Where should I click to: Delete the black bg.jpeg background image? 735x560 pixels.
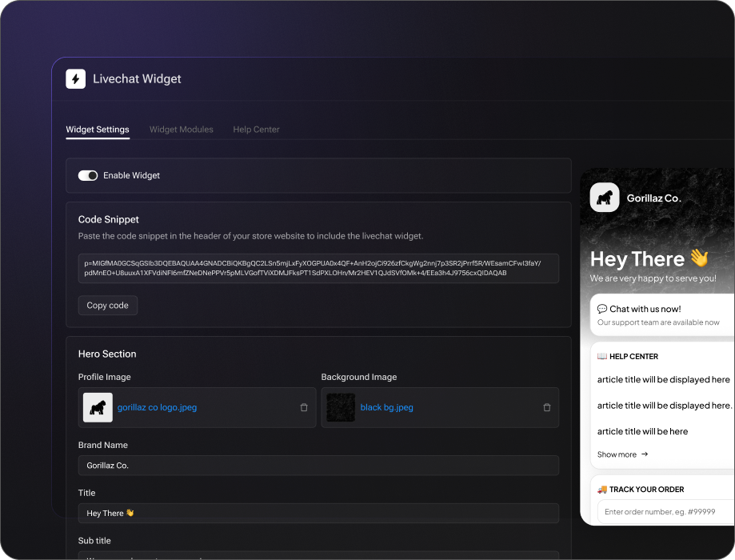coord(547,407)
